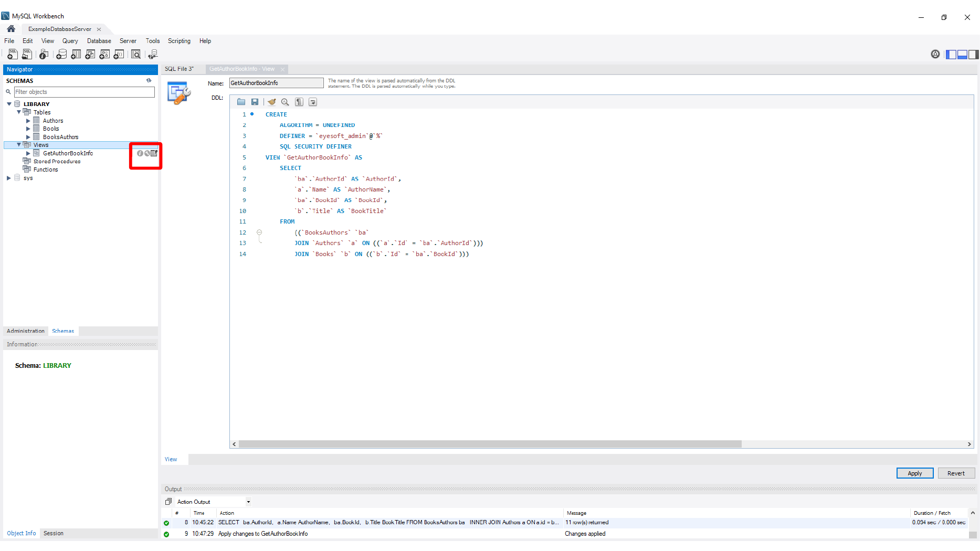Screen dimensions: 980x551
Task: Select the Stored Procedures folder
Action: pos(57,161)
